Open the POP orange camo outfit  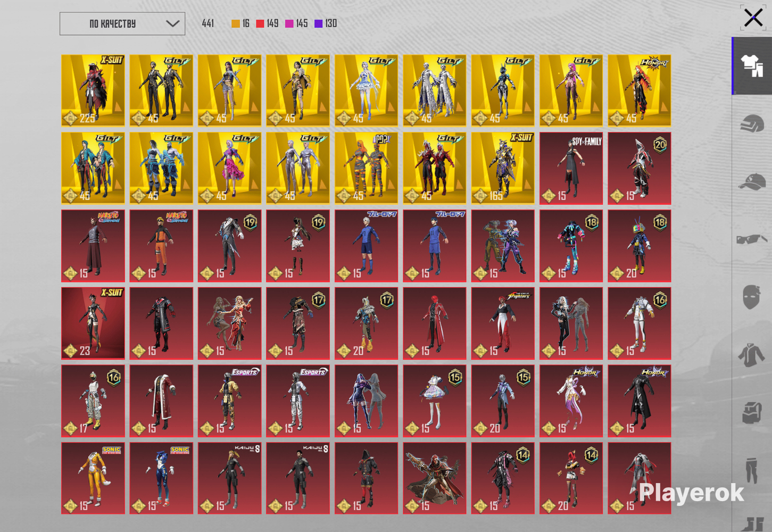tap(366, 168)
